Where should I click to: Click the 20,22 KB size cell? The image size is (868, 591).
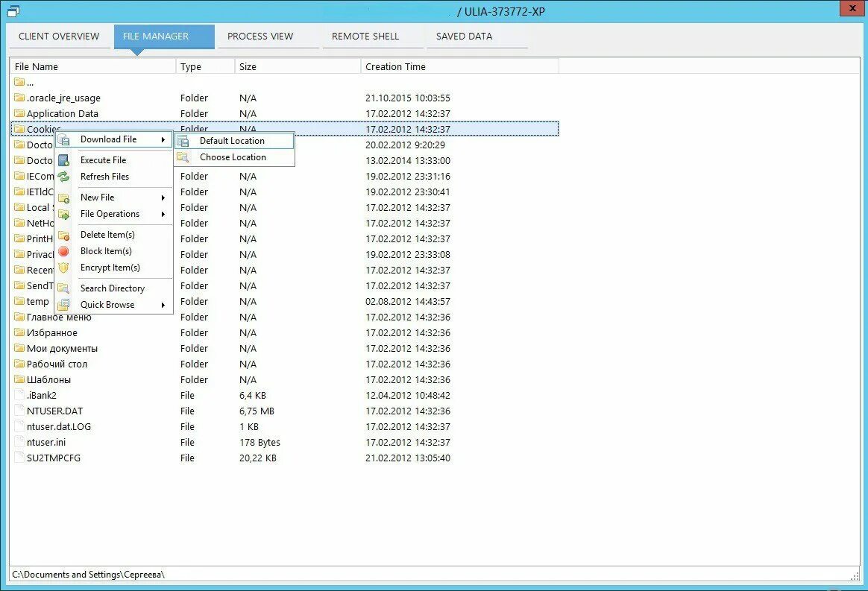click(257, 458)
